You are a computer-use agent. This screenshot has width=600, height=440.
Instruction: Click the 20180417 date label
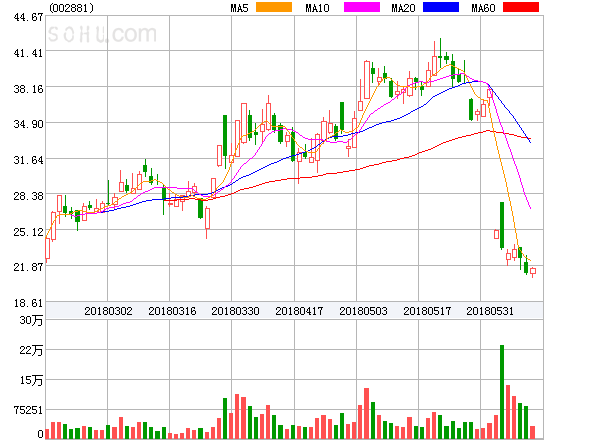click(299, 311)
